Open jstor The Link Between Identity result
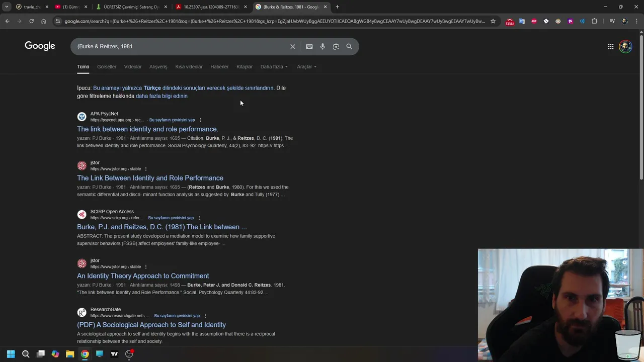This screenshot has height=362, width=644. coord(150,178)
